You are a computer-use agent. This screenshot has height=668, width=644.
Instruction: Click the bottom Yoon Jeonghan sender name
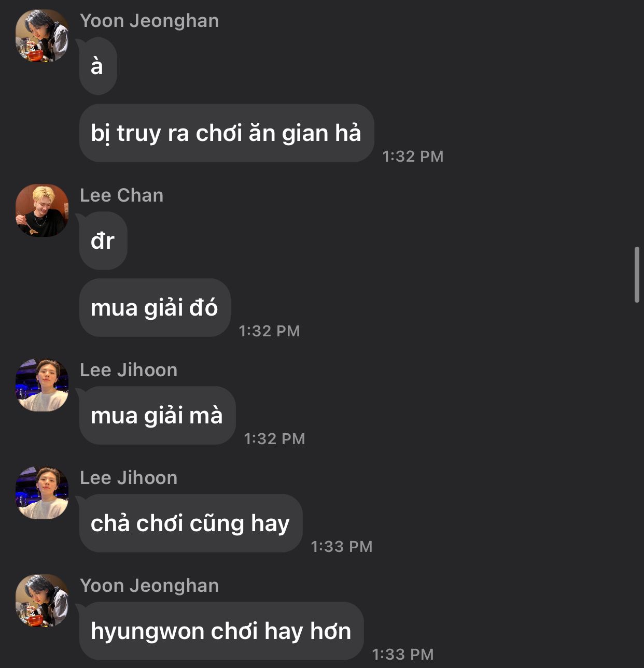(x=149, y=586)
